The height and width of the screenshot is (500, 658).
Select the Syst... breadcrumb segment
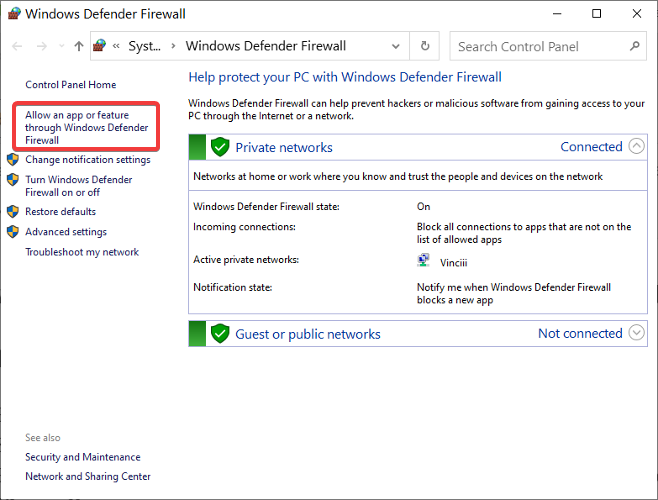(x=144, y=46)
